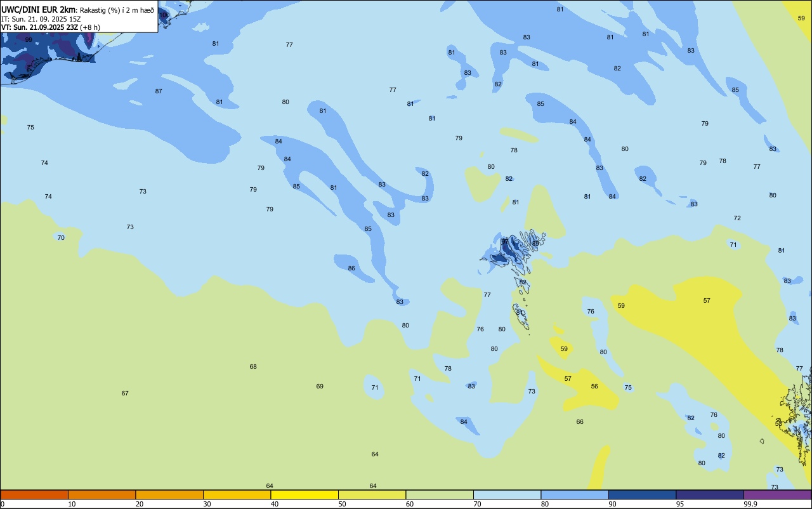Click the '30' legend tick label
Image resolution: width=812 pixels, height=509 pixels.
pyautogui.click(x=207, y=504)
